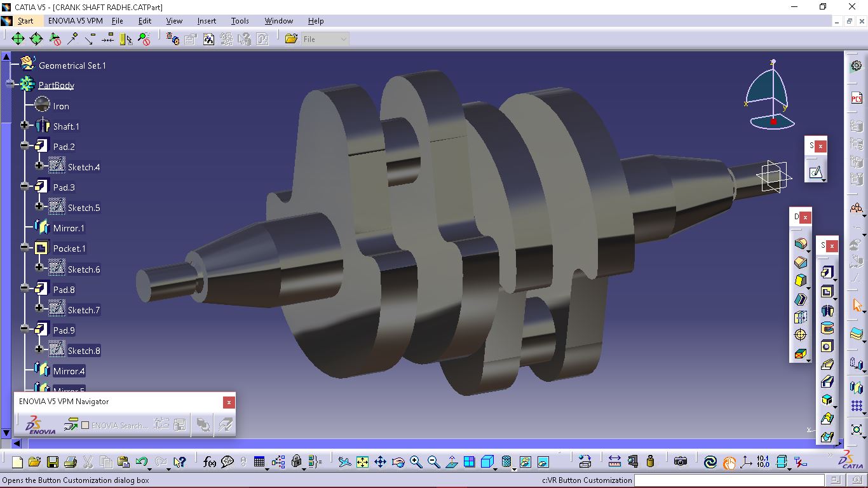Open the Tools menu

(x=240, y=20)
